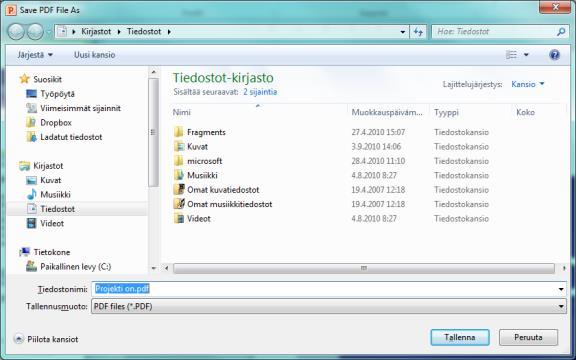576x360 pixels.
Task: Open the 2 sijaintia link
Action: tap(260, 91)
